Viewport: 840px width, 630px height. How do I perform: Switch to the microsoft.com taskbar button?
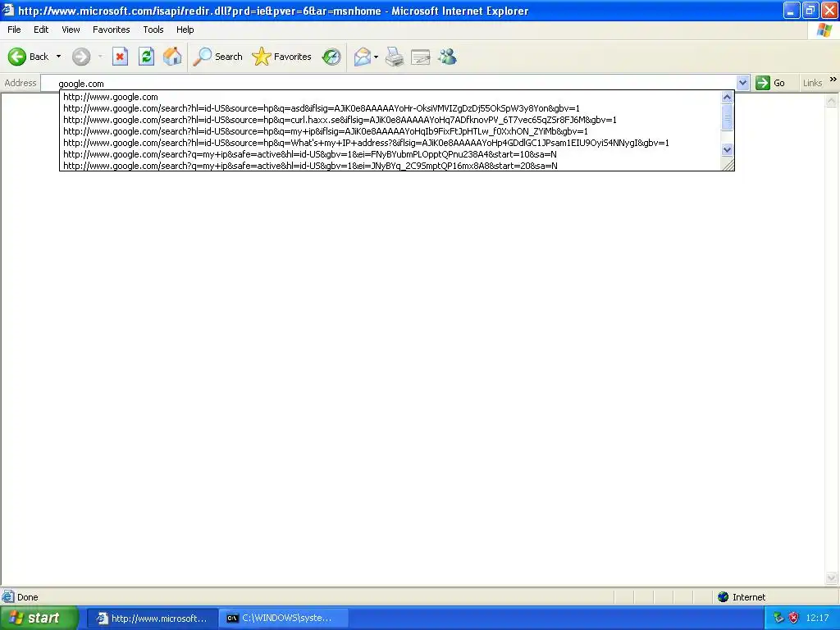(152, 619)
